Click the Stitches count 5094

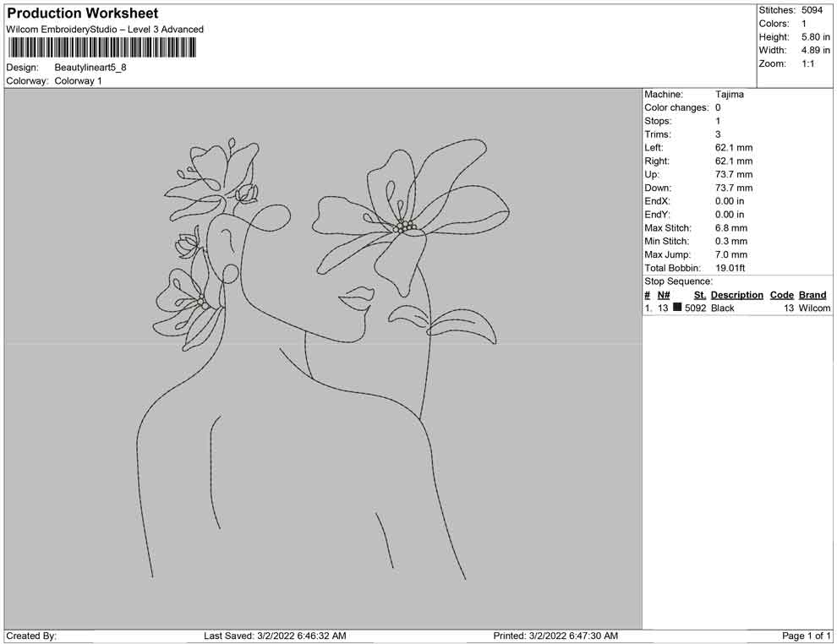pyautogui.click(x=812, y=10)
